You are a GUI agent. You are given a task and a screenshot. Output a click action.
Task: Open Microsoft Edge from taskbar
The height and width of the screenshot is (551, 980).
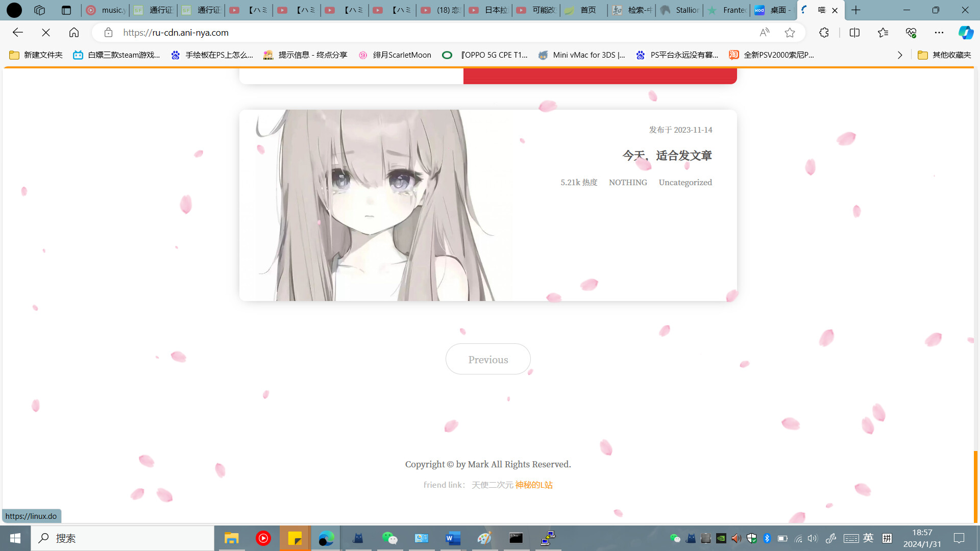pos(326,538)
